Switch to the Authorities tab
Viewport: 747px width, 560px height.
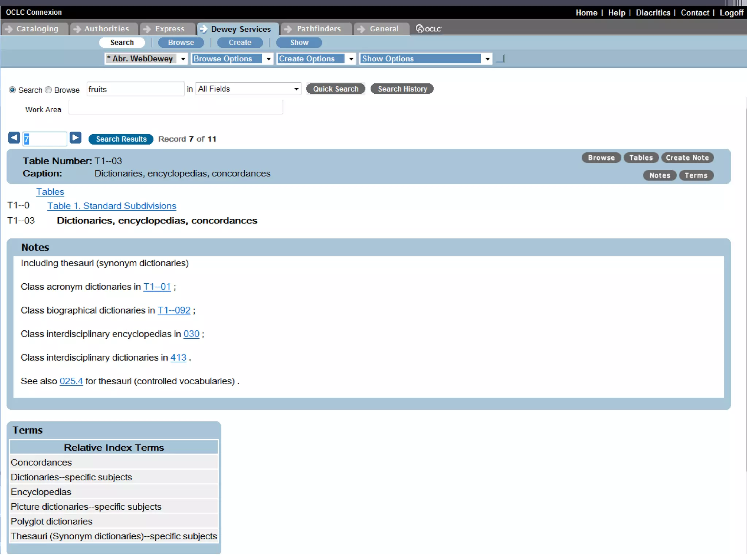click(106, 29)
